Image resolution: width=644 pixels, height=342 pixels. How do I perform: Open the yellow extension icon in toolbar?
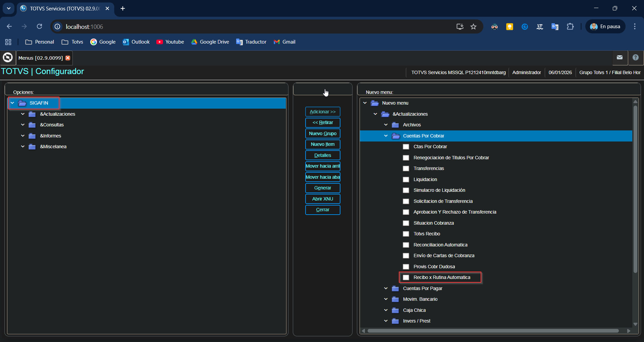click(x=509, y=26)
